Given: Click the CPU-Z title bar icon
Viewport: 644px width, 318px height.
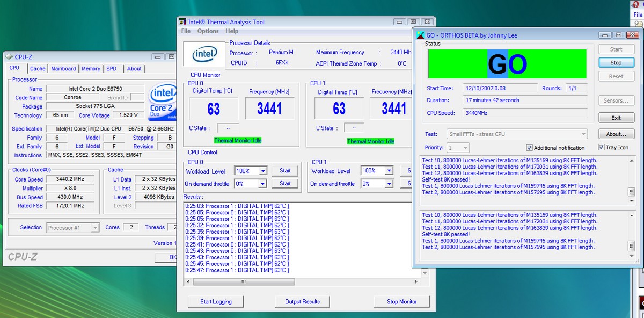Looking at the screenshot, I should click(9, 57).
